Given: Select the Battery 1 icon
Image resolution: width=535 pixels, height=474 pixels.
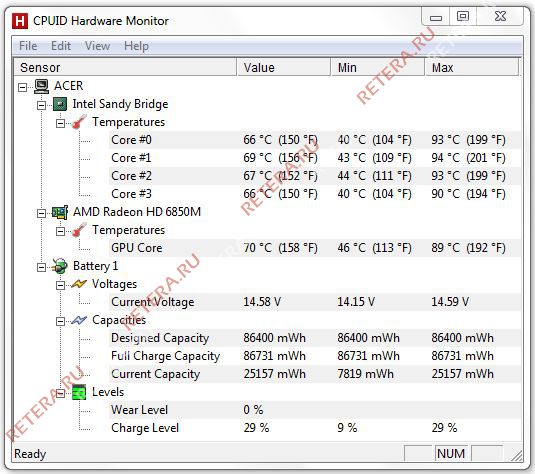Looking at the screenshot, I should click(x=60, y=266).
